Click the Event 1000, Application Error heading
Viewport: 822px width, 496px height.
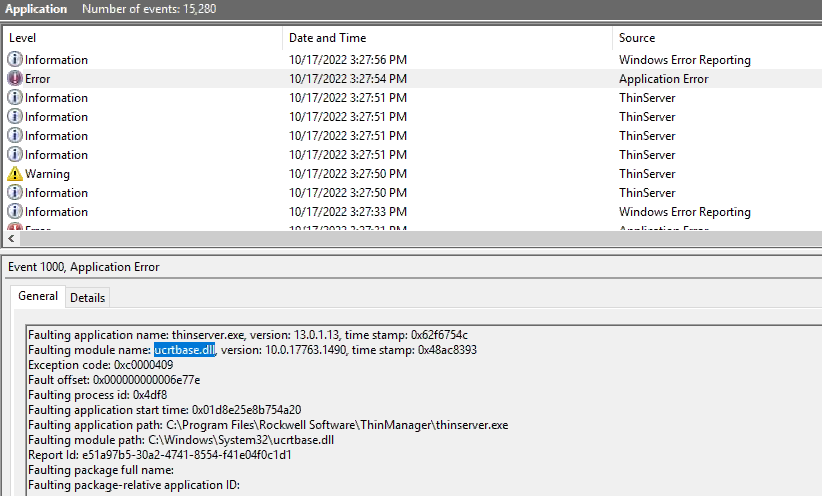pyautogui.click(x=83, y=267)
